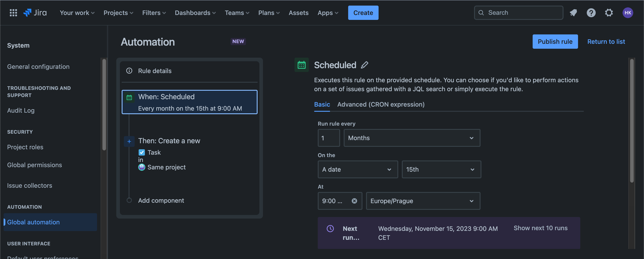Click the sidebar vertical scrollbar
The image size is (644, 259).
[104, 105]
